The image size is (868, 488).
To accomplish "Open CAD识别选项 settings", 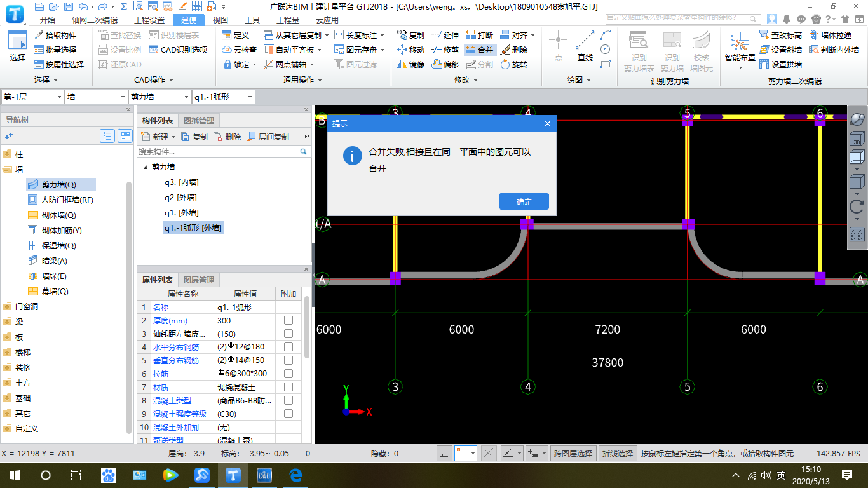I will pos(179,50).
